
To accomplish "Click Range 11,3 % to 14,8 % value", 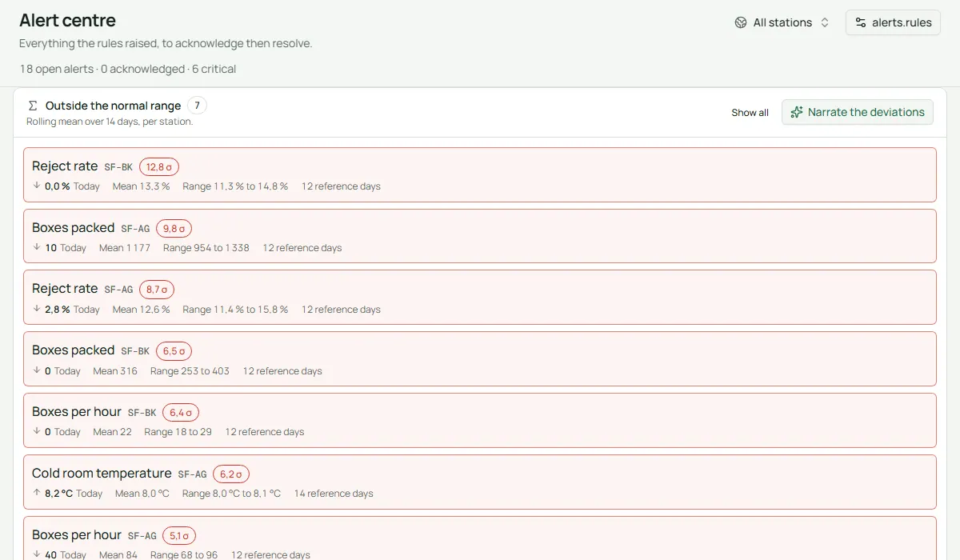I will (x=235, y=186).
